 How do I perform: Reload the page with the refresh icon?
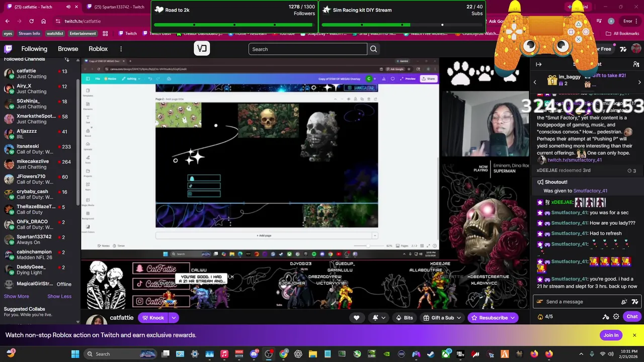(31, 21)
